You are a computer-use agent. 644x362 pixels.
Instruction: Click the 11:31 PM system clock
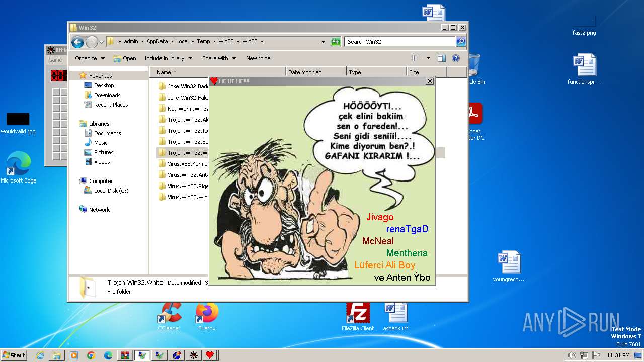click(x=618, y=355)
